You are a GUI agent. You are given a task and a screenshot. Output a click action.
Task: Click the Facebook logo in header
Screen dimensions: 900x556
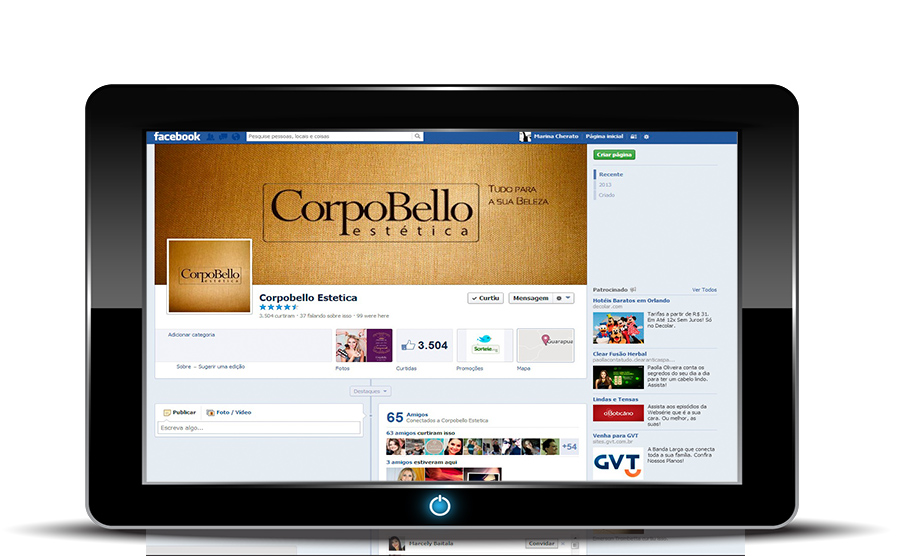point(177,137)
